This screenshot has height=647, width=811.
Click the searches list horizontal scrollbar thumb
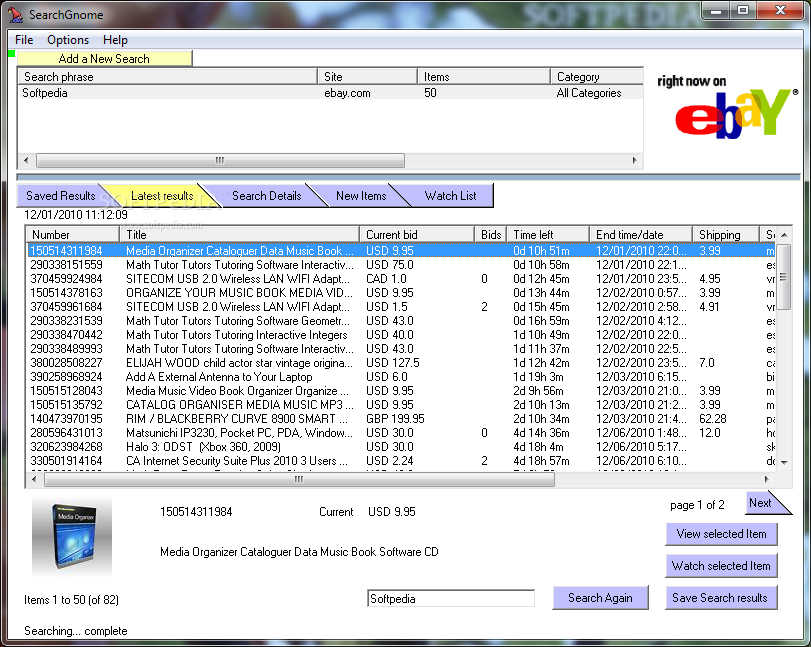click(x=220, y=160)
